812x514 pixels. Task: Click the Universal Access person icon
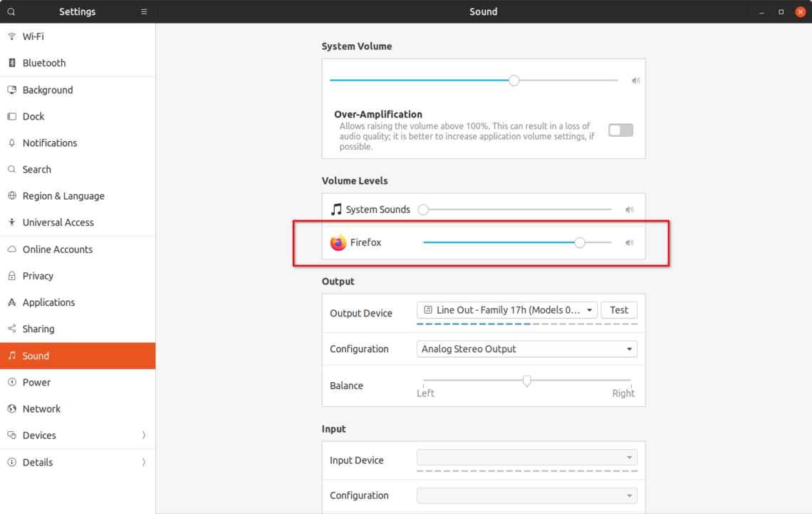pyautogui.click(x=12, y=222)
